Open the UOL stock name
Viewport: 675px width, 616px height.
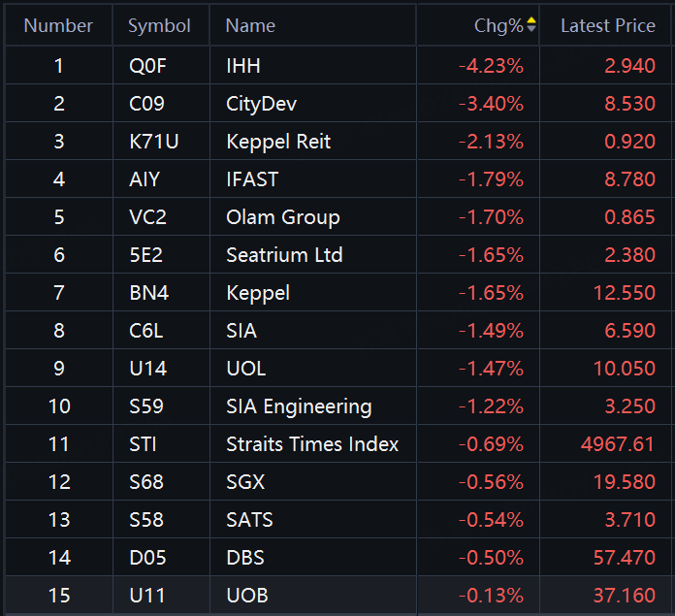click(x=245, y=369)
